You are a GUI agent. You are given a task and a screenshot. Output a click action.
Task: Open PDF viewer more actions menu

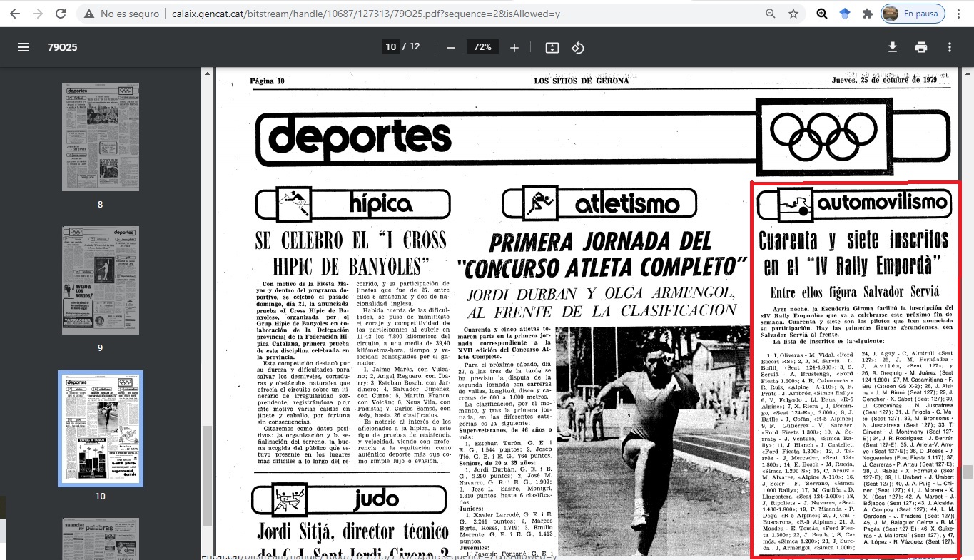coord(950,47)
